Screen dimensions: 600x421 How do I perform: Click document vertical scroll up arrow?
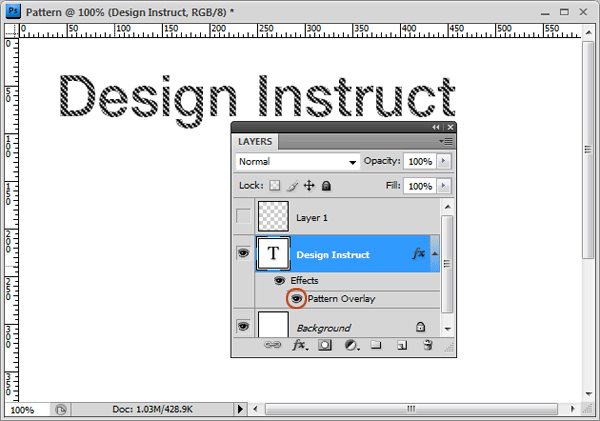(x=588, y=33)
